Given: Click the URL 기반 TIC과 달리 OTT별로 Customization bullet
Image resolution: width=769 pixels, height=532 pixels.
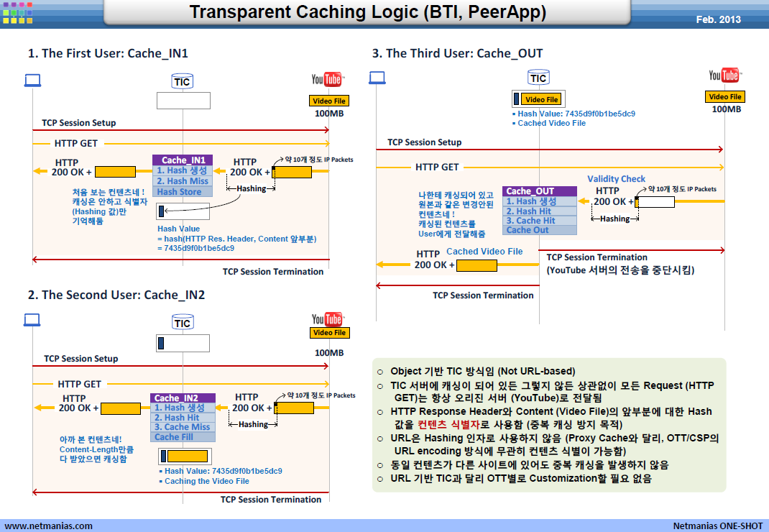Looking at the screenshot, I should 520,478.
